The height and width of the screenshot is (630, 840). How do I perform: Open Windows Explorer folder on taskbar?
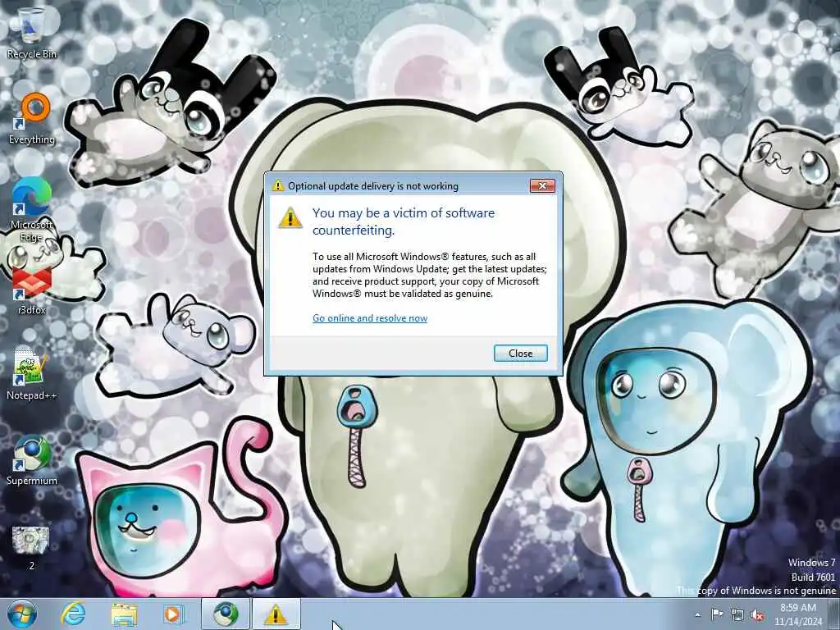pos(124,614)
